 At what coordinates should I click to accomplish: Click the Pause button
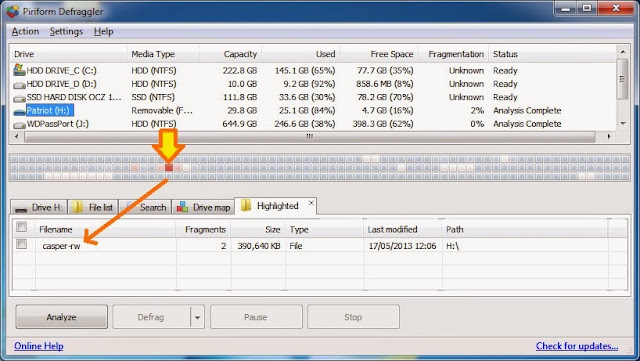coord(256,317)
